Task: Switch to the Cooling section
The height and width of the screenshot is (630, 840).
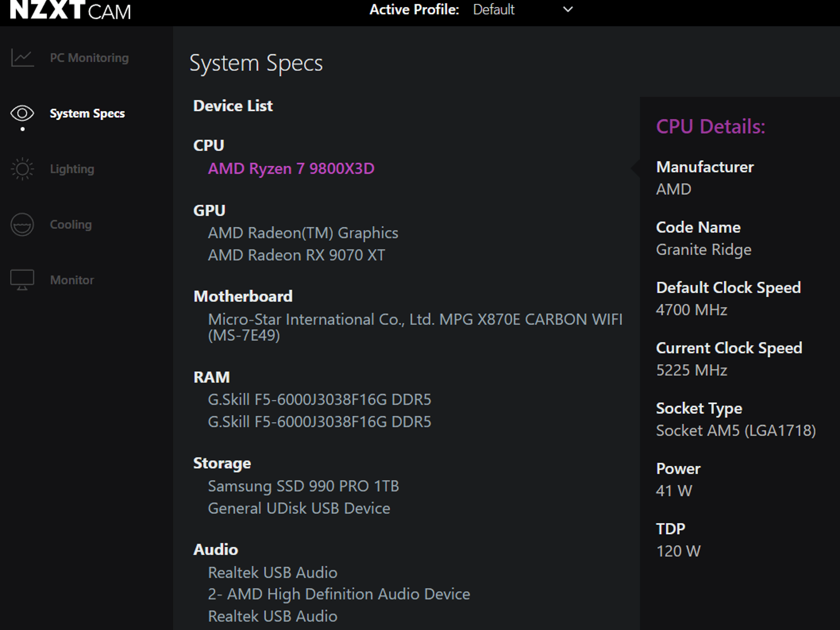Action: 71,224
